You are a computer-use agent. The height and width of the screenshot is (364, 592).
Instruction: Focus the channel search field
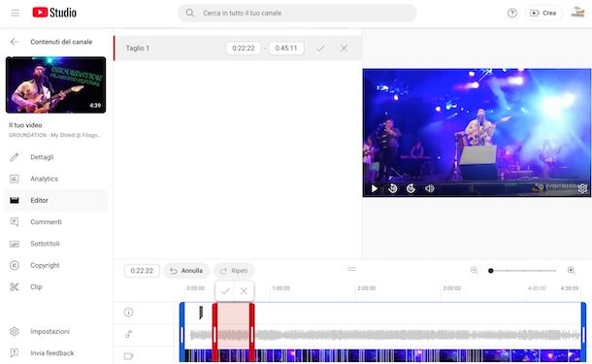tap(297, 13)
